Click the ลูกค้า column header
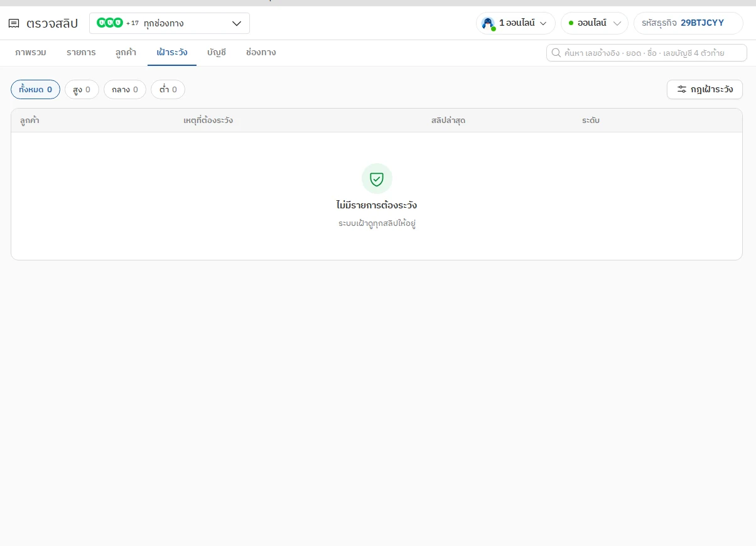Image resolution: width=756 pixels, height=546 pixels. click(30, 120)
